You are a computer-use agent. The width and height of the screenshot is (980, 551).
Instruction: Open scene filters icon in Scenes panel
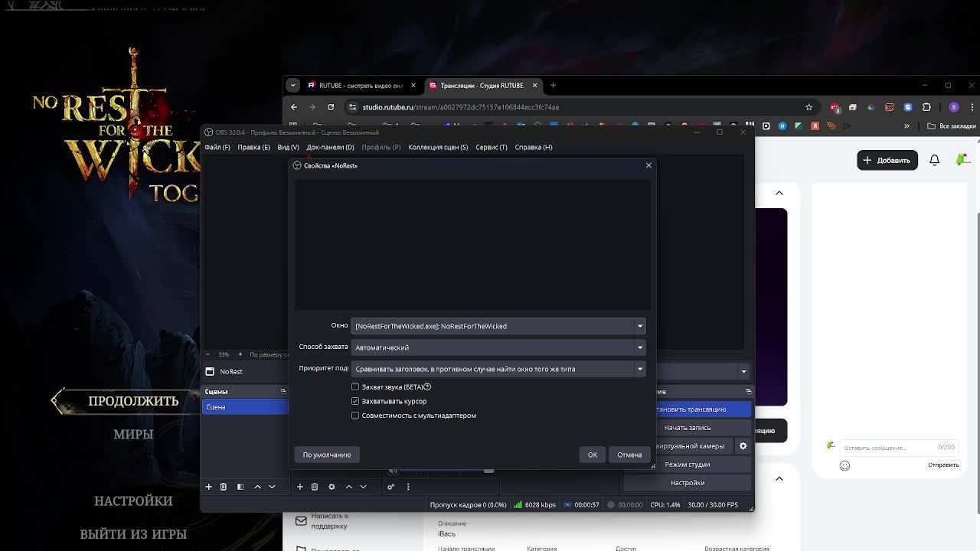point(240,487)
